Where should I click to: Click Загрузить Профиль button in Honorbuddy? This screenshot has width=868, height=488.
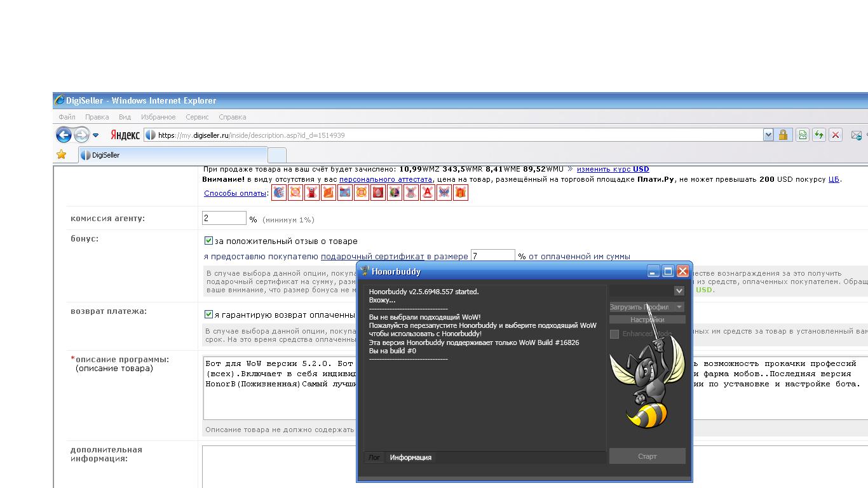tap(641, 307)
